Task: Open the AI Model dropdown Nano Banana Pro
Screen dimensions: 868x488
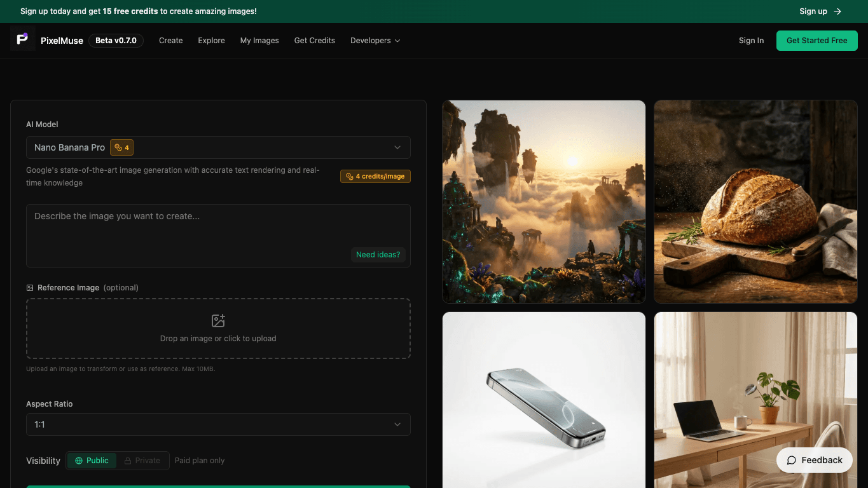Action: coord(218,147)
